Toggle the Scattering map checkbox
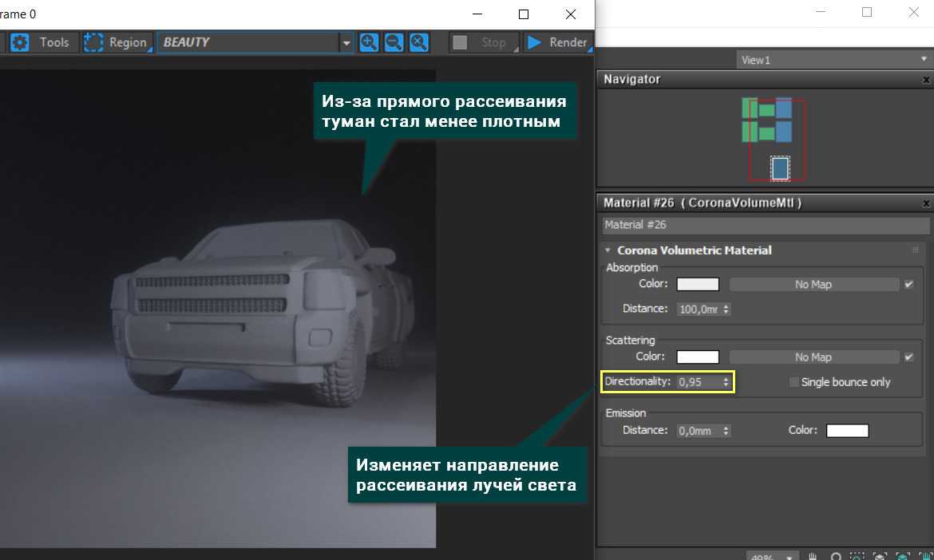934x560 pixels. 909,357
